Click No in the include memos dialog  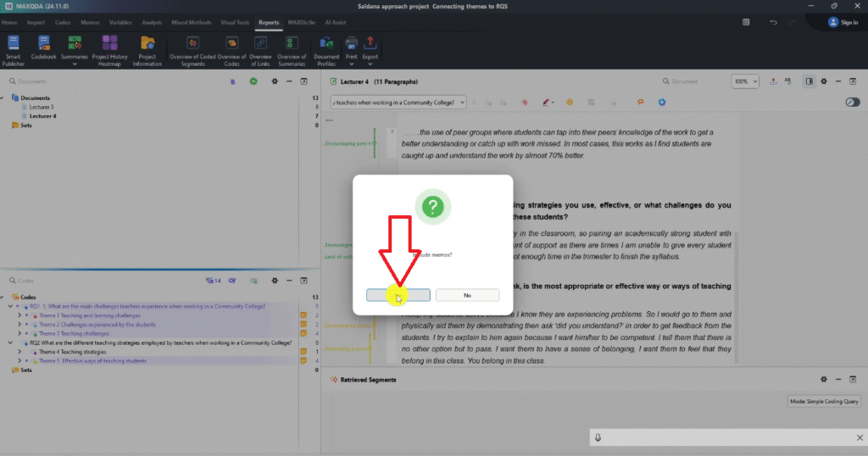tap(467, 295)
